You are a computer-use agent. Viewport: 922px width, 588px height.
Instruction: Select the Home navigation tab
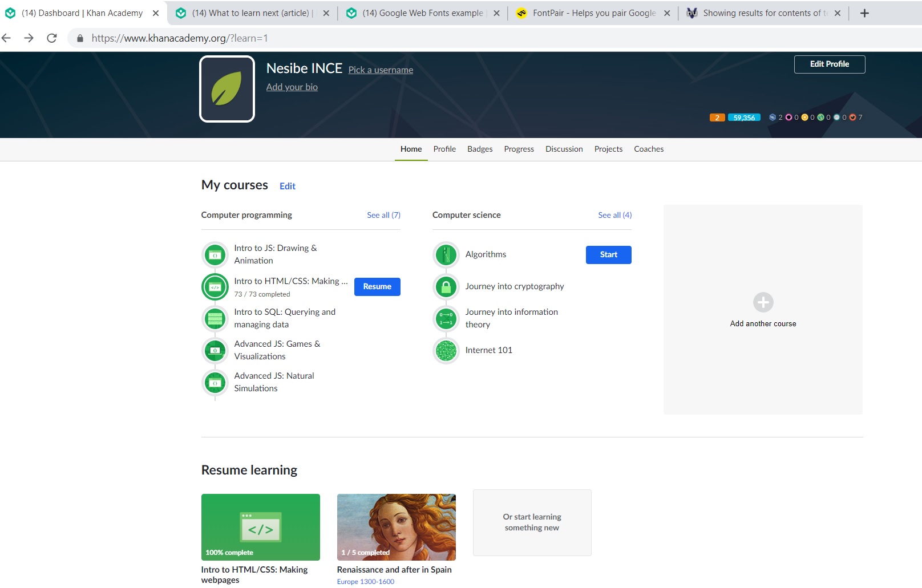click(411, 149)
